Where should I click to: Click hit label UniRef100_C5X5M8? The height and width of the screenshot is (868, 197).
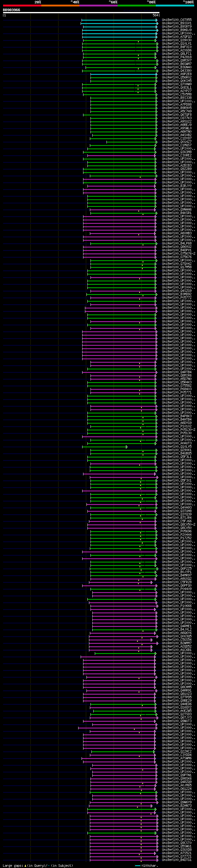coord(177,94)
